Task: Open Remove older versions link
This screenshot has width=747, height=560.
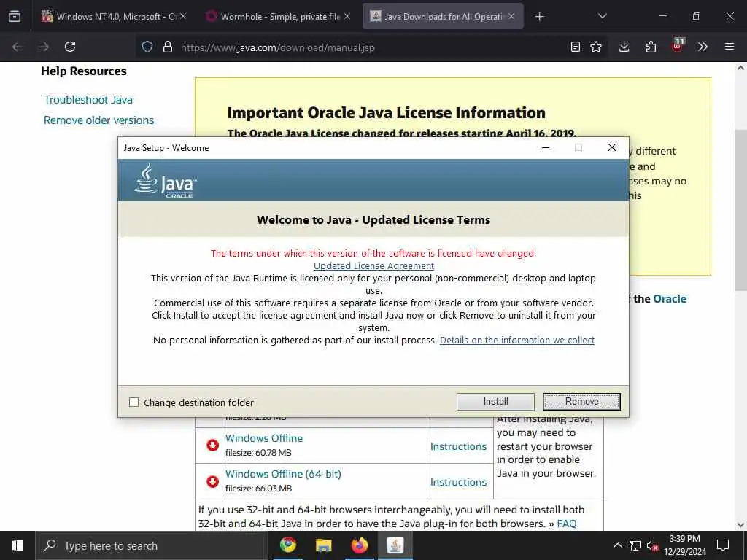Action: [x=98, y=120]
